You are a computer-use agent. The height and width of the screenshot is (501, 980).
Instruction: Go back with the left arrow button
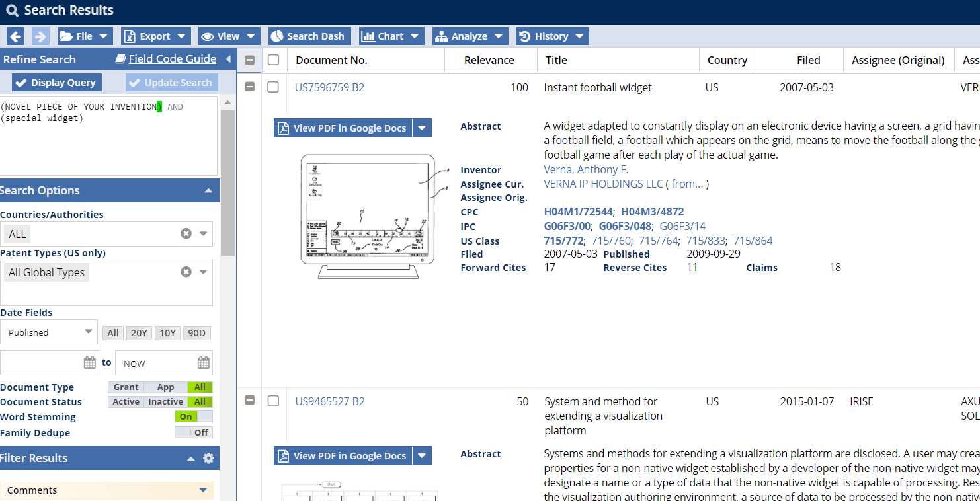pos(16,36)
